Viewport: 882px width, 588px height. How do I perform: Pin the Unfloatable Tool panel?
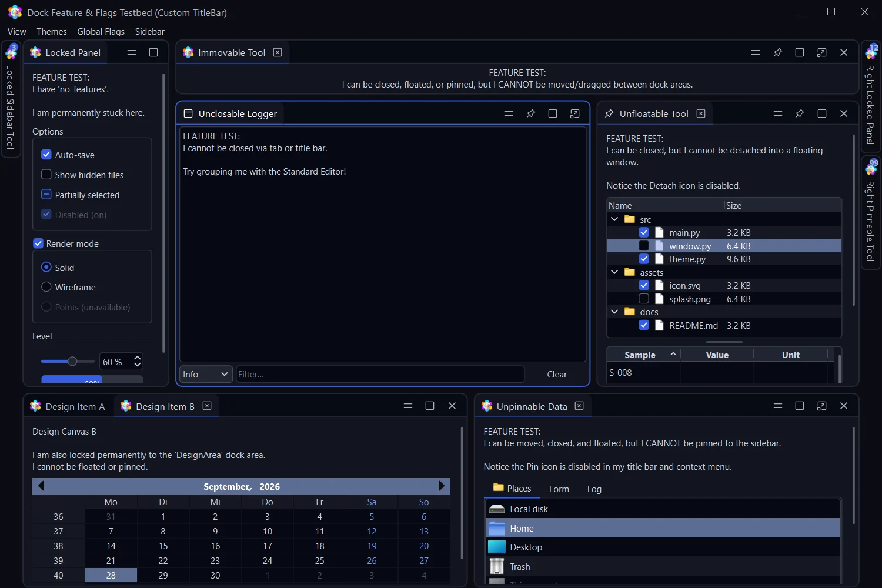(800, 113)
